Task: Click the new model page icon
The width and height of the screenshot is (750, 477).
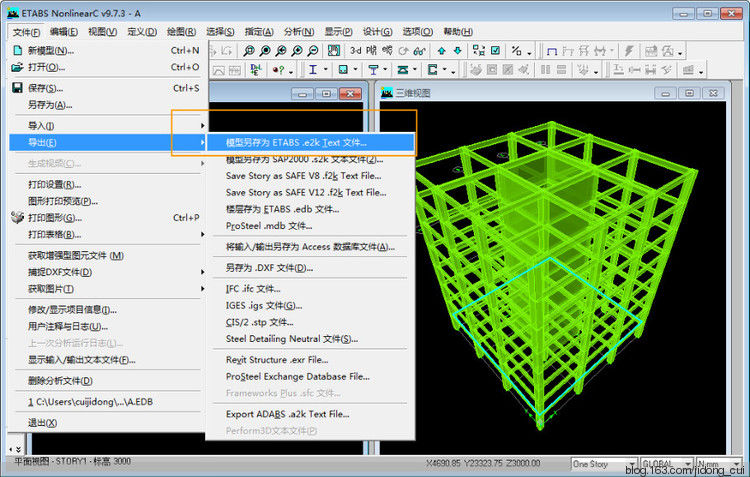Action: (x=18, y=50)
